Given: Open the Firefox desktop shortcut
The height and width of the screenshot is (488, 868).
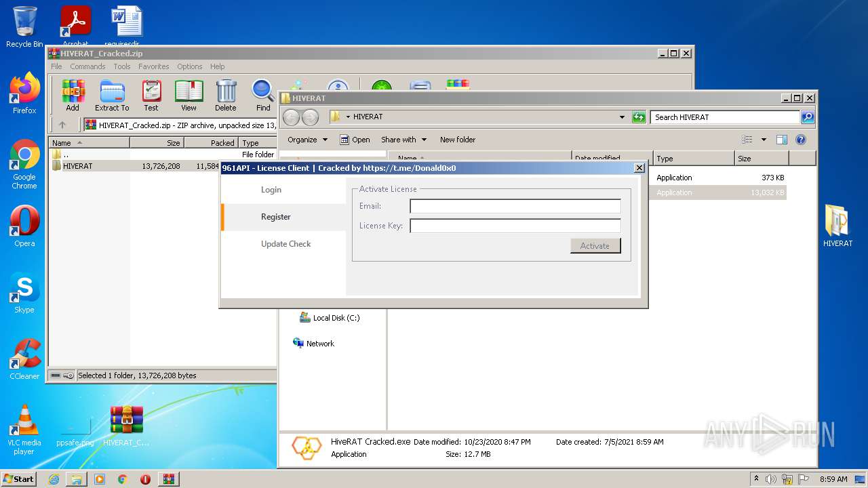Looking at the screenshot, I should tap(24, 93).
